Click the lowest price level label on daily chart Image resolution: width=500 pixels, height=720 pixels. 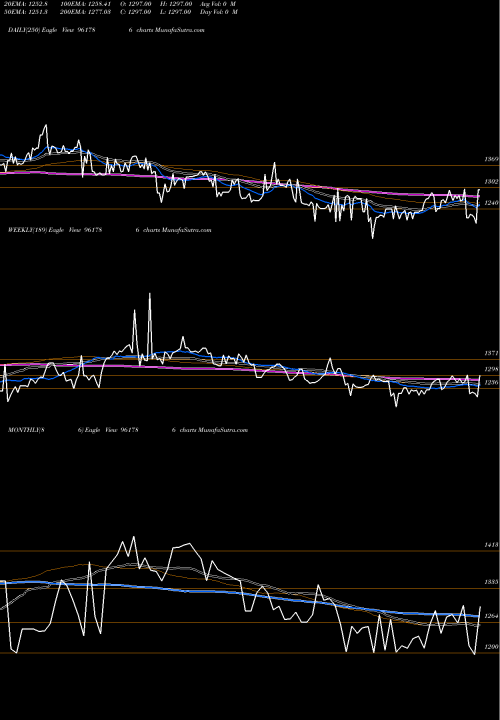click(x=492, y=203)
